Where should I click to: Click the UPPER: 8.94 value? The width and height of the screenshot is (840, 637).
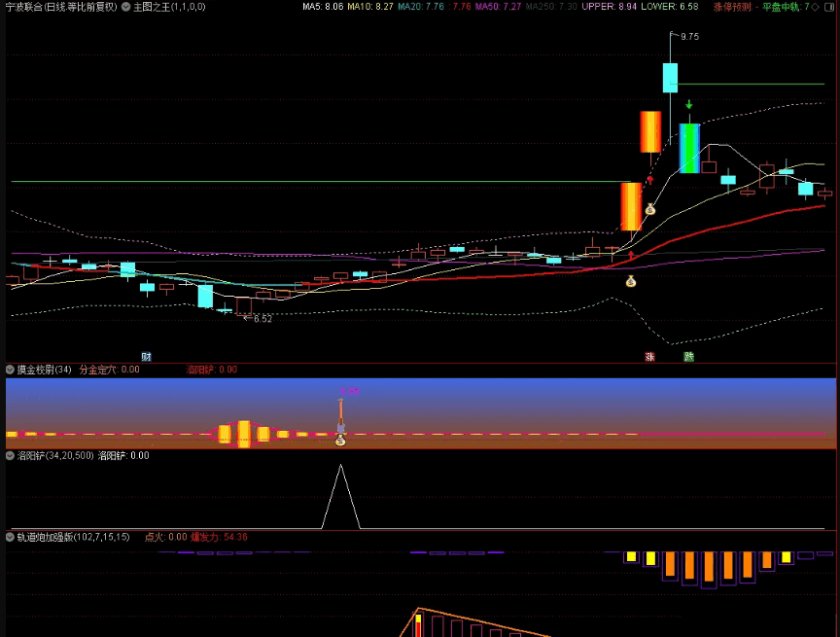610,7
